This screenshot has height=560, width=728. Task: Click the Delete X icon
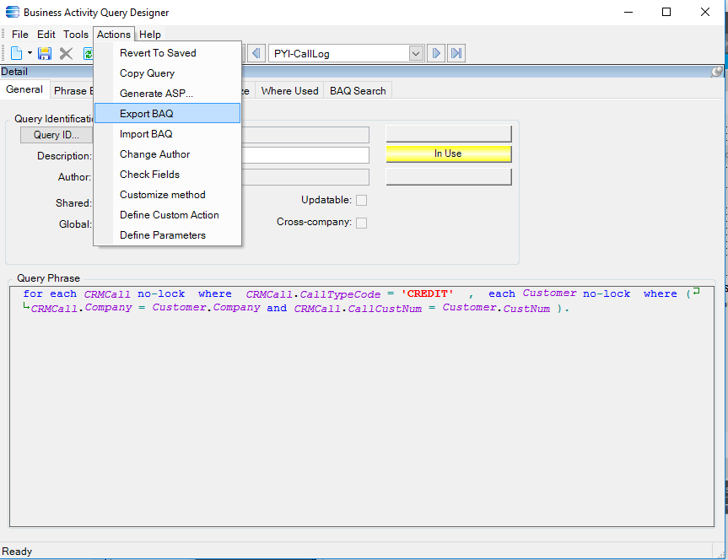click(x=66, y=54)
